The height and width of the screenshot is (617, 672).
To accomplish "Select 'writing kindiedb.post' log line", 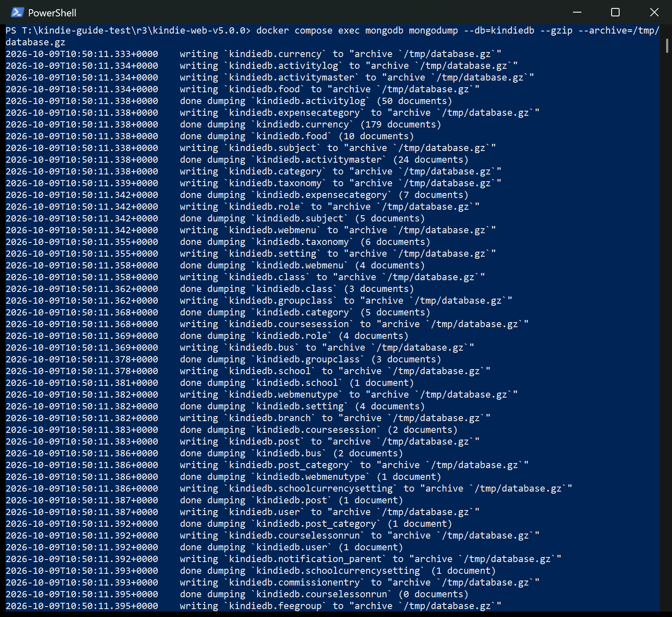I will [x=242, y=442].
